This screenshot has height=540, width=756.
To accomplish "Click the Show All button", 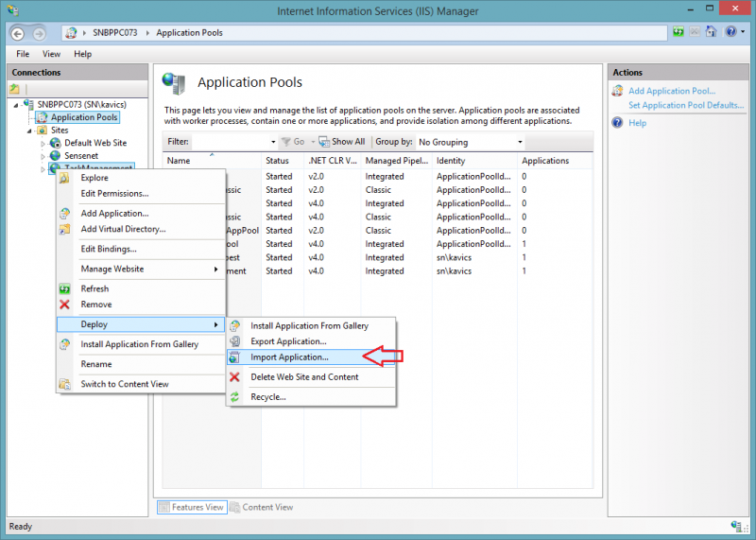I will [342, 142].
